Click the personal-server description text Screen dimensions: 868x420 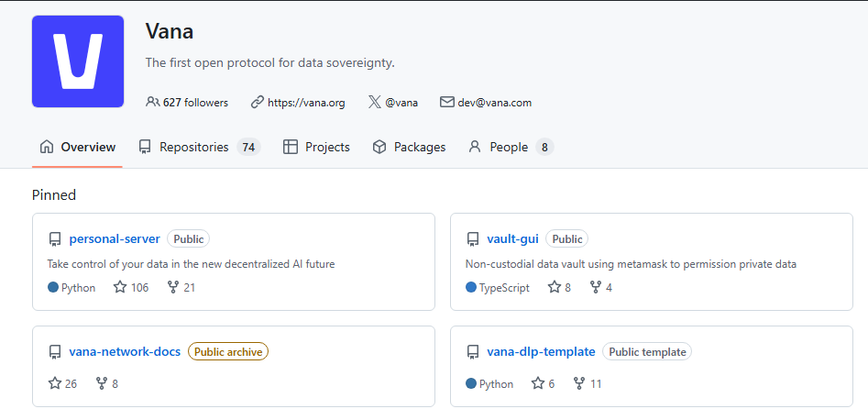pos(191,264)
